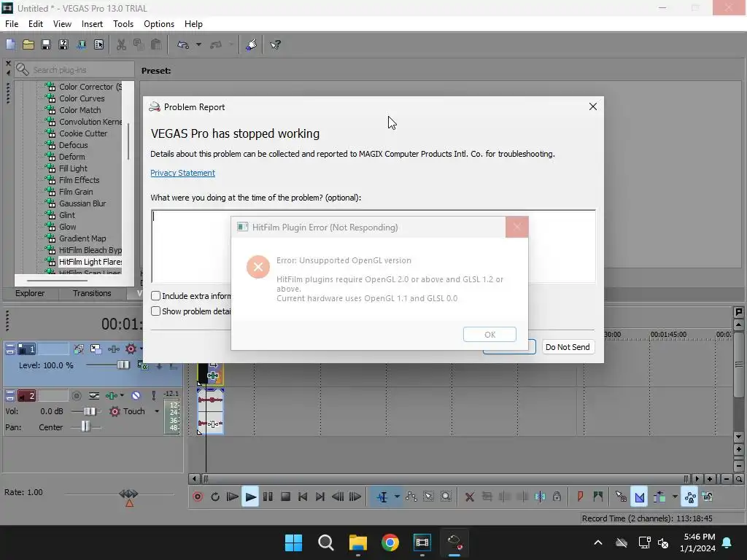The width and height of the screenshot is (747, 560).
Task: Select the Zoom Edit tool
Action: coord(446,497)
